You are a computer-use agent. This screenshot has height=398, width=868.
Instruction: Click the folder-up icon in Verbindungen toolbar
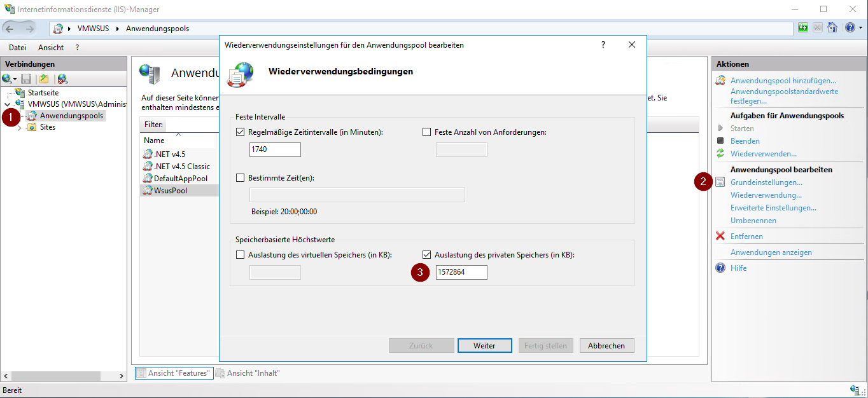43,79
